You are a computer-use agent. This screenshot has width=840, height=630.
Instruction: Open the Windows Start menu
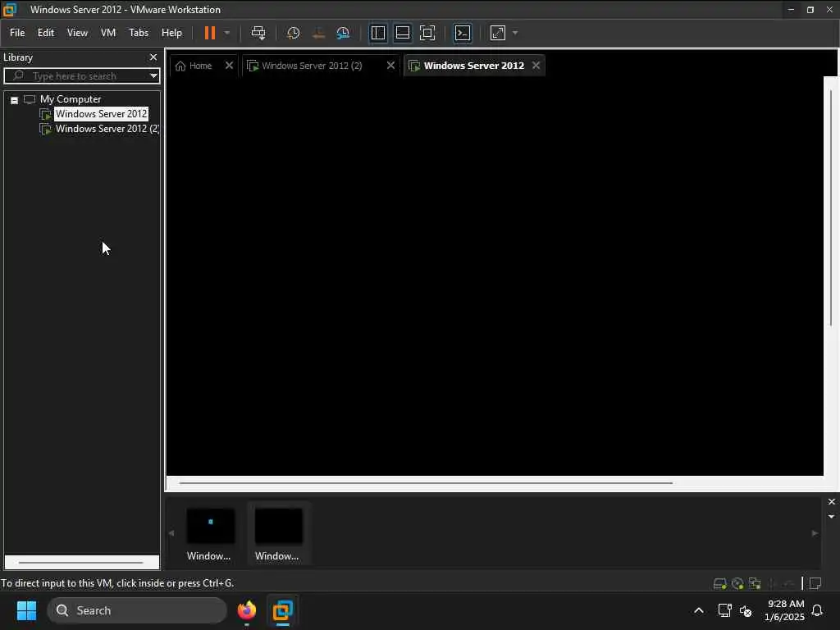(x=26, y=610)
